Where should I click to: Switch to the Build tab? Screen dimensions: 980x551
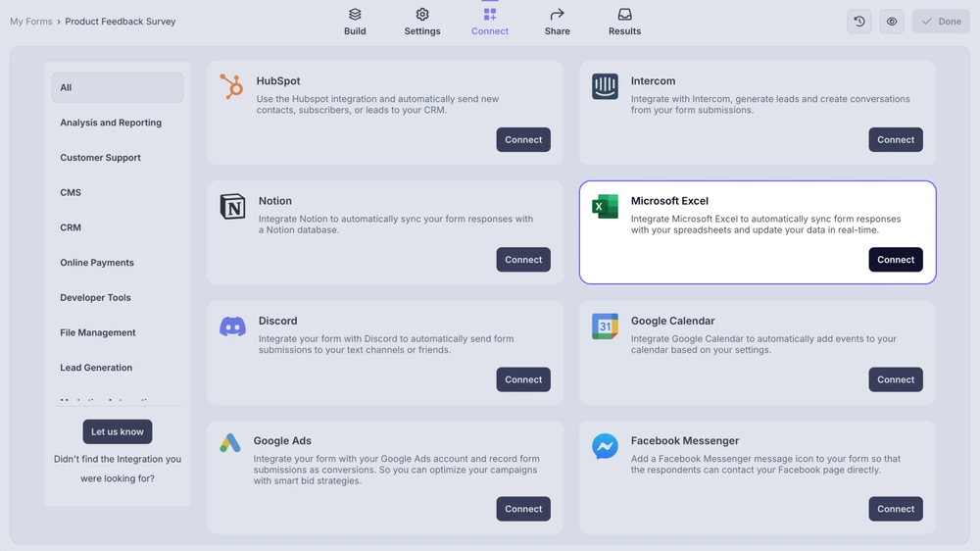tap(355, 22)
